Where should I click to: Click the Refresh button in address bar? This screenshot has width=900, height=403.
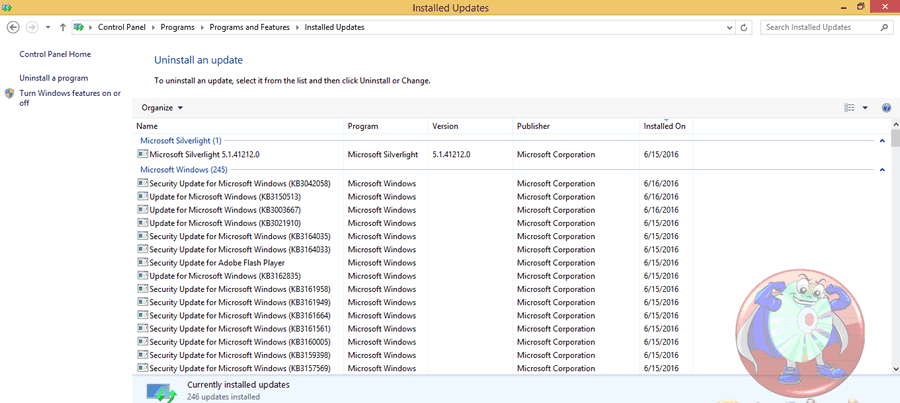point(745,27)
